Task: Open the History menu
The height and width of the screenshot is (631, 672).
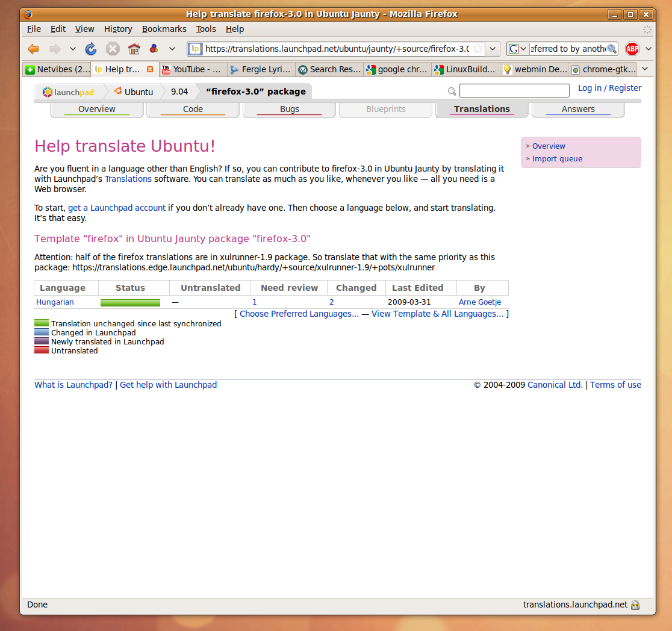Action: (x=118, y=29)
